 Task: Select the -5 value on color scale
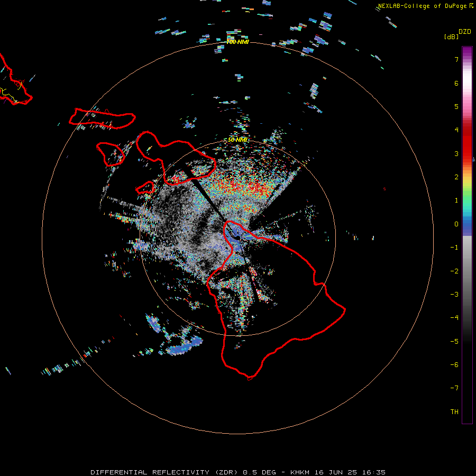click(x=454, y=342)
